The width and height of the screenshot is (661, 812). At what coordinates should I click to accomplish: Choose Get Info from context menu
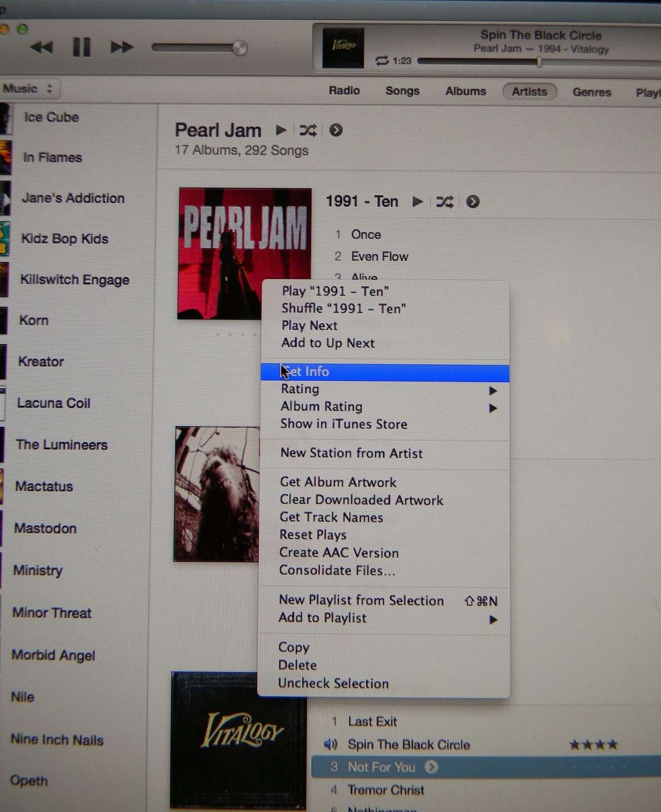click(385, 372)
